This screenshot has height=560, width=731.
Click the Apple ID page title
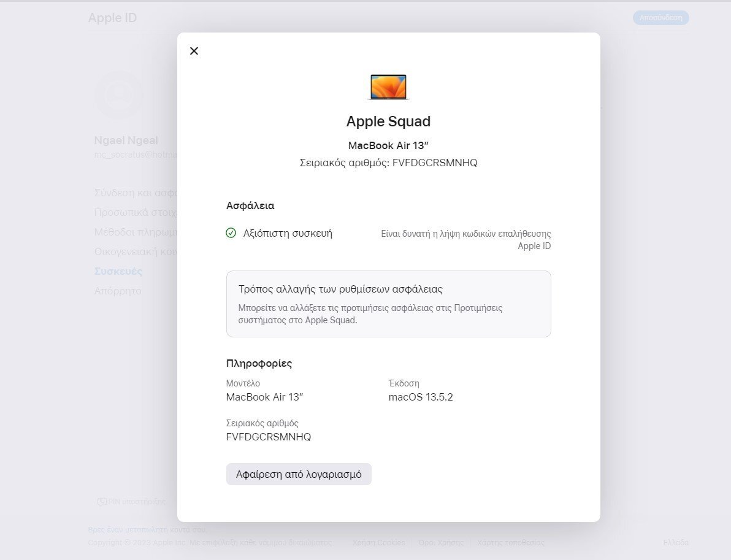point(112,18)
